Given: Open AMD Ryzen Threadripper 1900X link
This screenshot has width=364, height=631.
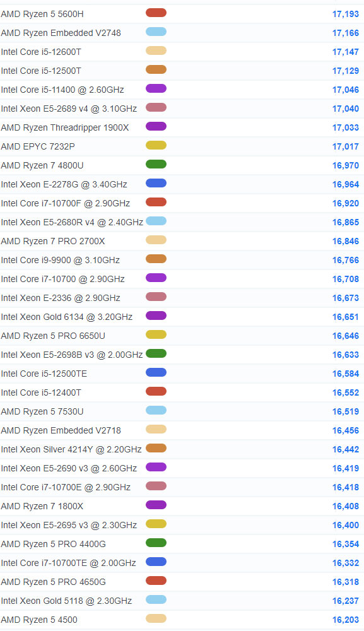Looking at the screenshot, I should click(x=65, y=127).
